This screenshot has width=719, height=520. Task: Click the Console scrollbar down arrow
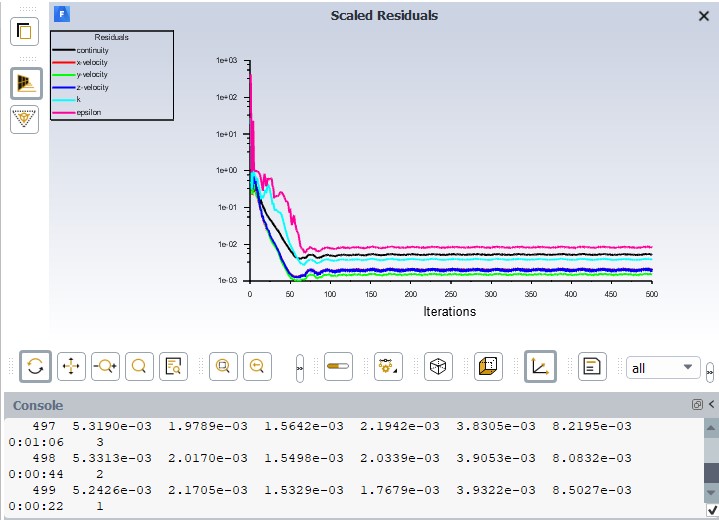pyautogui.click(x=711, y=493)
